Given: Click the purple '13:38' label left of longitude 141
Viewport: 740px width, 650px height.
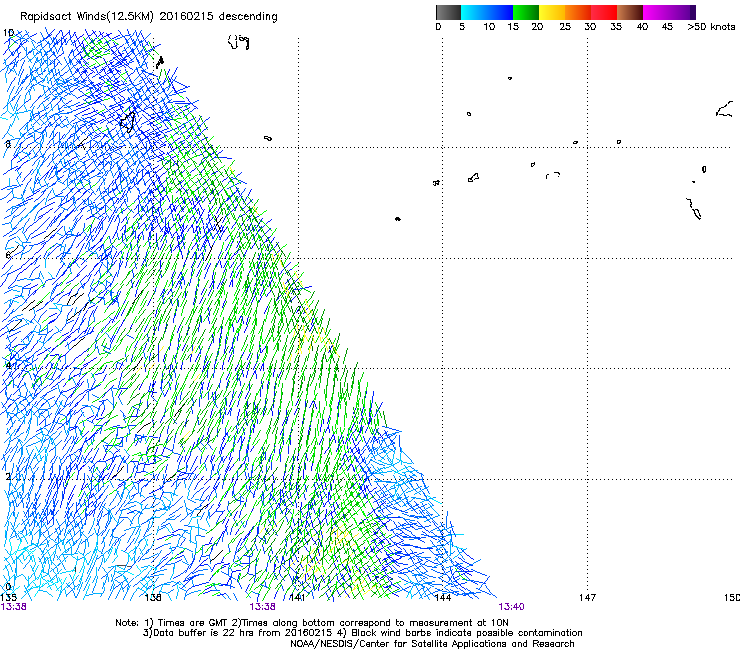Looking at the screenshot, I should tap(262, 607).
